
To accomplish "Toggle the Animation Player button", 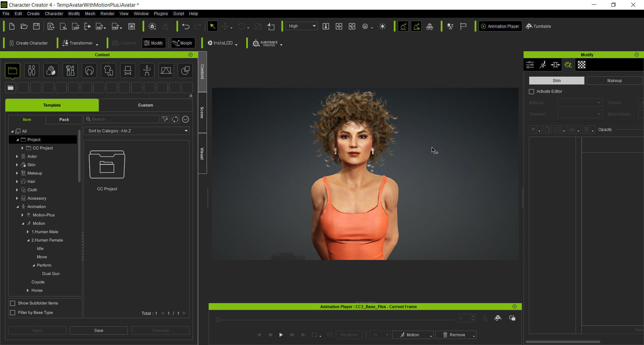I will pyautogui.click(x=500, y=26).
